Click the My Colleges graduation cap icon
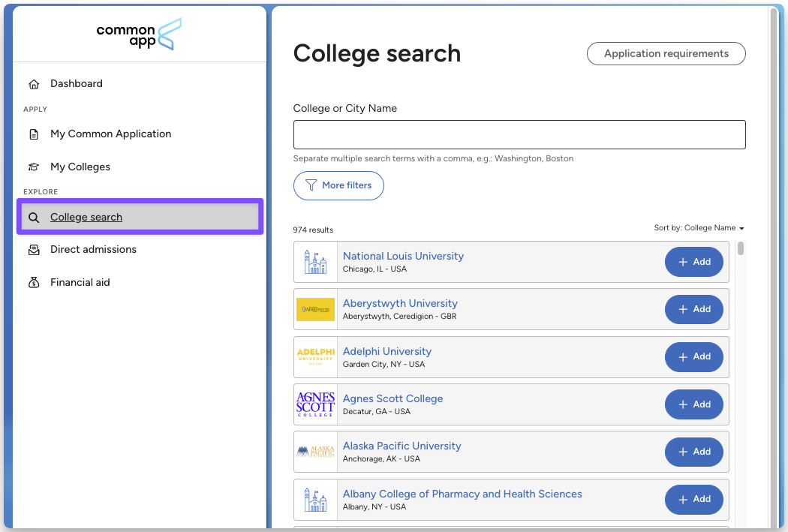This screenshot has height=532, width=788. [x=34, y=167]
